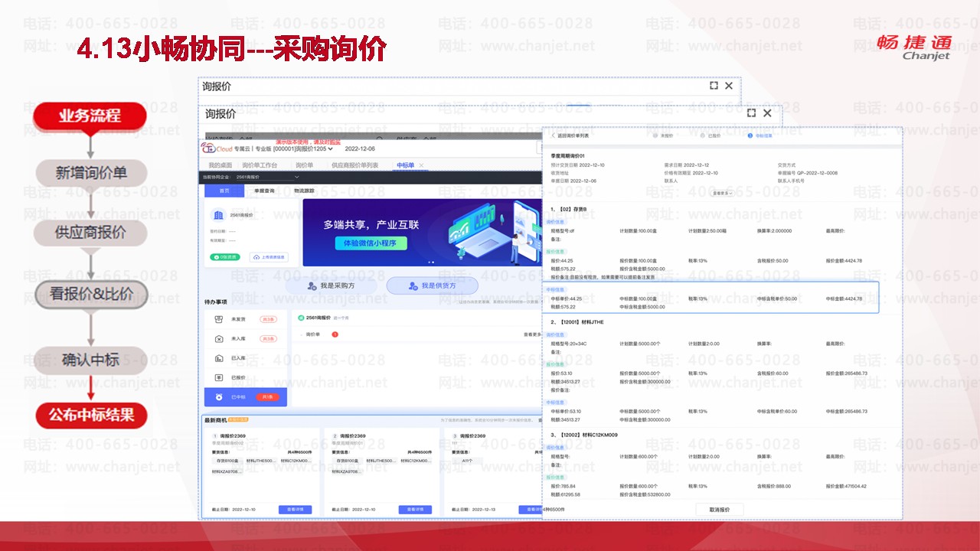Viewport: 980px width, 551px height.
Task: Click the 未入库 to-do icon
Action: (219, 338)
